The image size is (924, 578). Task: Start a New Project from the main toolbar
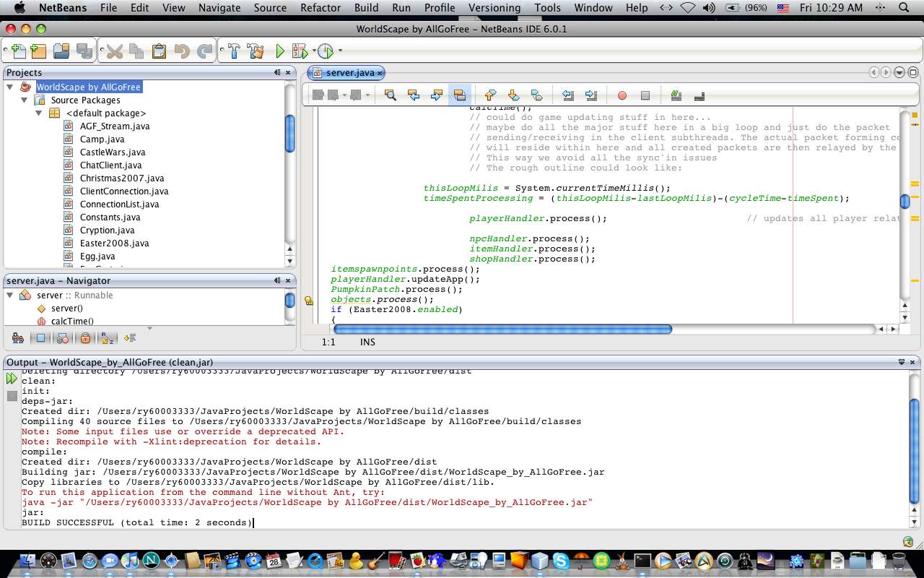(x=38, y=51)
